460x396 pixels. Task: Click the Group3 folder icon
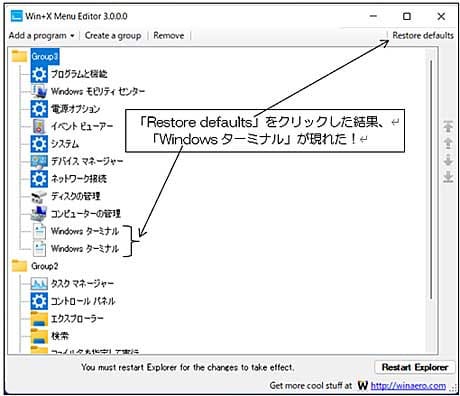coord(19,56)
